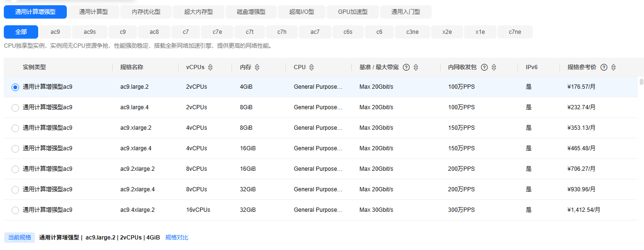644x250 pixels.
Task: Click the table vertical scrollbar
Action: [641, 82]
